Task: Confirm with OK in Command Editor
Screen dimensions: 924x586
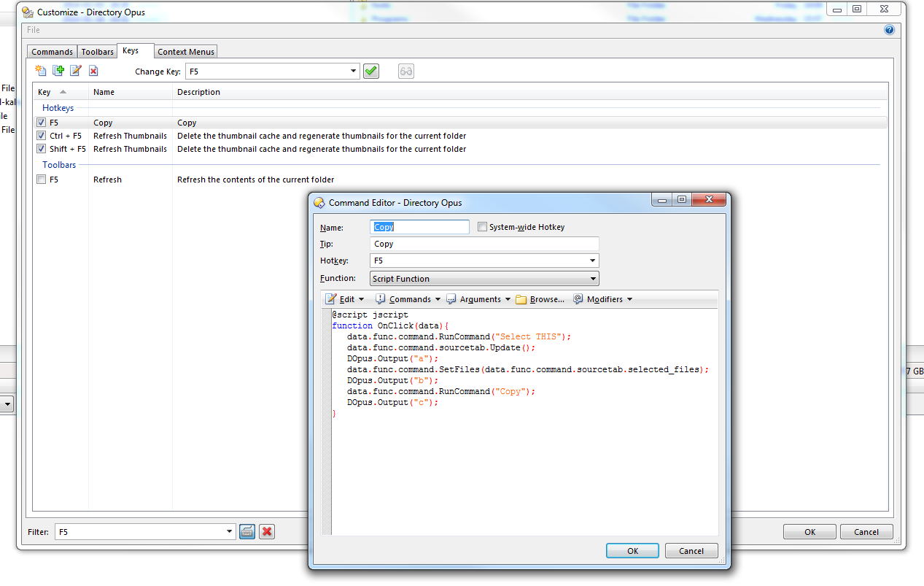Action: click(632, 551)
